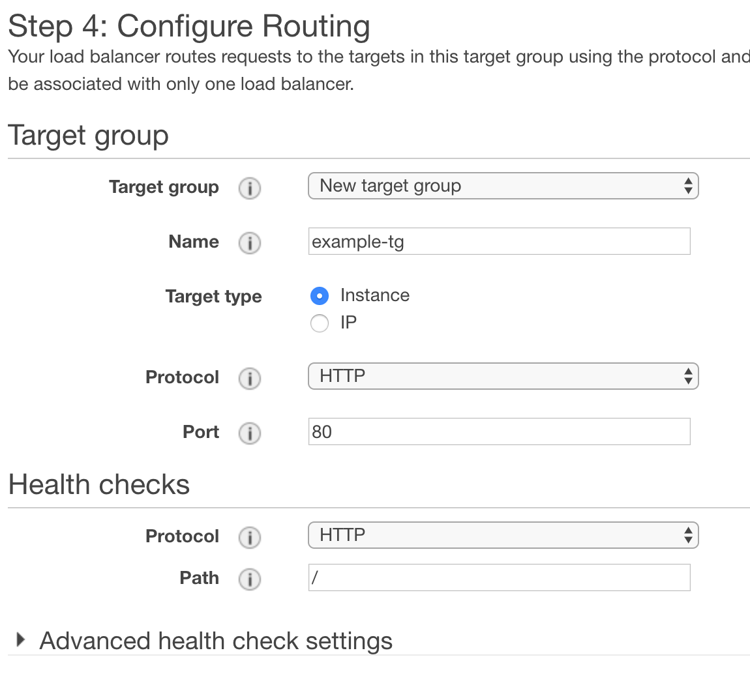Open the health check Protocol dropdown
The height and width of the screenshot is (700, 750).
click(502, 534)
